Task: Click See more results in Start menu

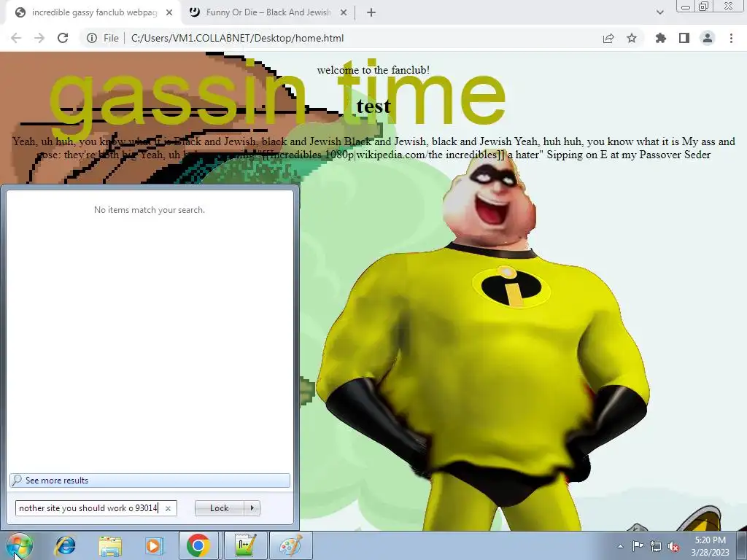Action: [x=150, y=480]
